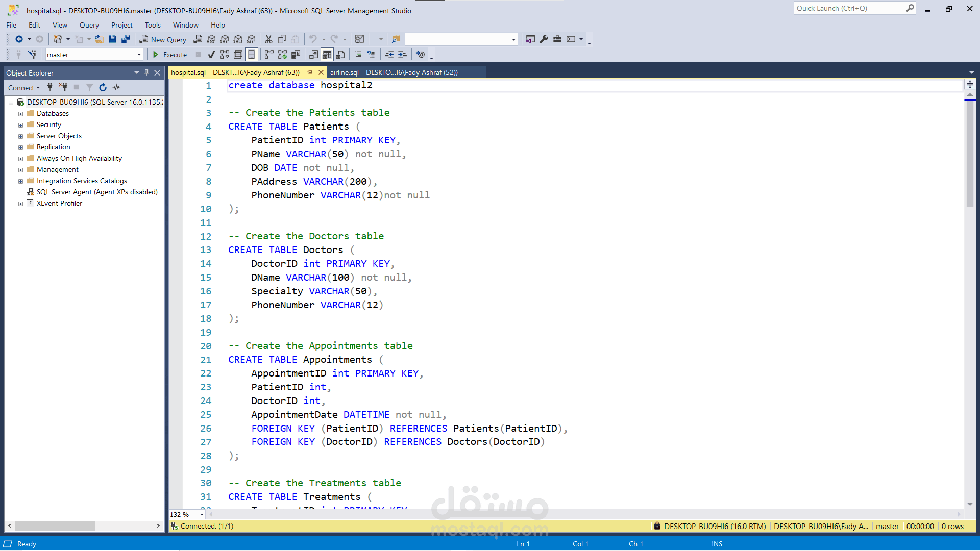The width and height of the screenshot is (980, 551).
Task: Click the New Query toolbar icon
Action: (x=162, y=39)
